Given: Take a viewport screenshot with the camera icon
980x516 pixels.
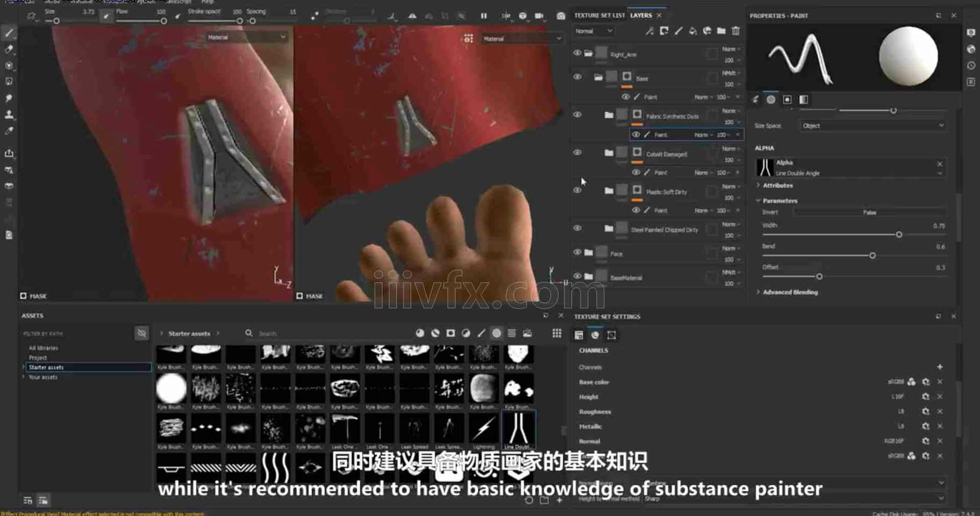Looking at the screenshot, I should click(561, 16).
